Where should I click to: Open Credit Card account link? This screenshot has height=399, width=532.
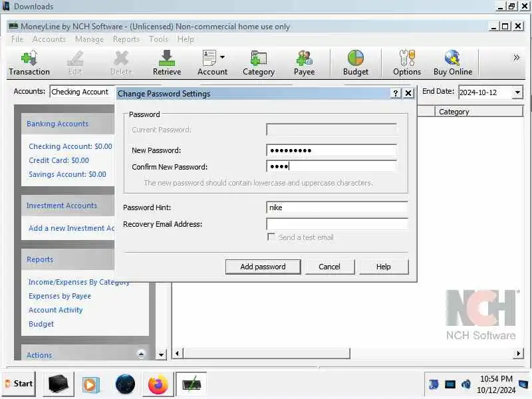[59, 160]
